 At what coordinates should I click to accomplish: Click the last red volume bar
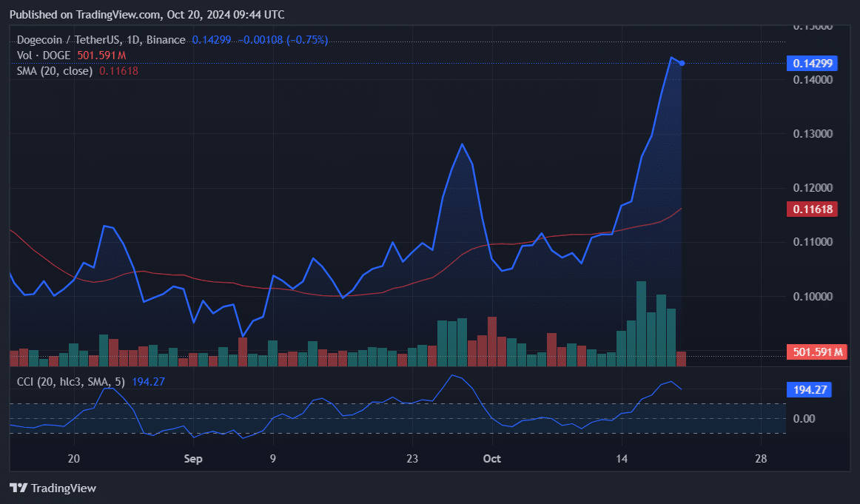coord(681,359)
